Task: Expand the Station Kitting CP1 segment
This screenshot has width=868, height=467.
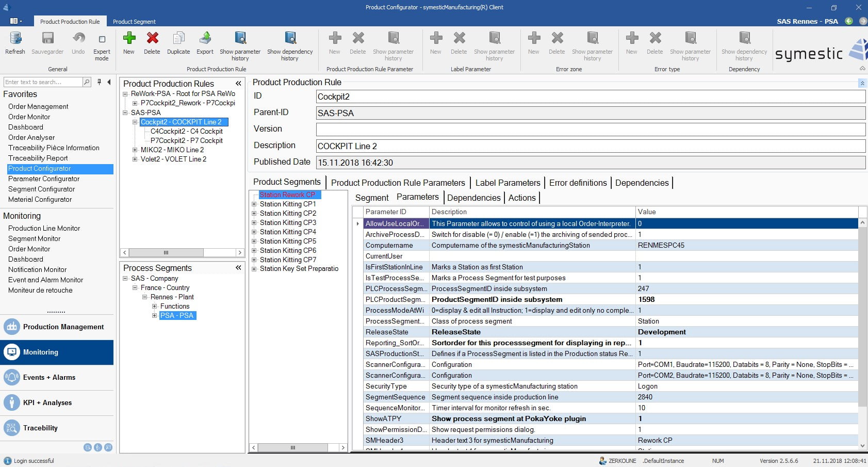Action: click(x=254, y=204)
